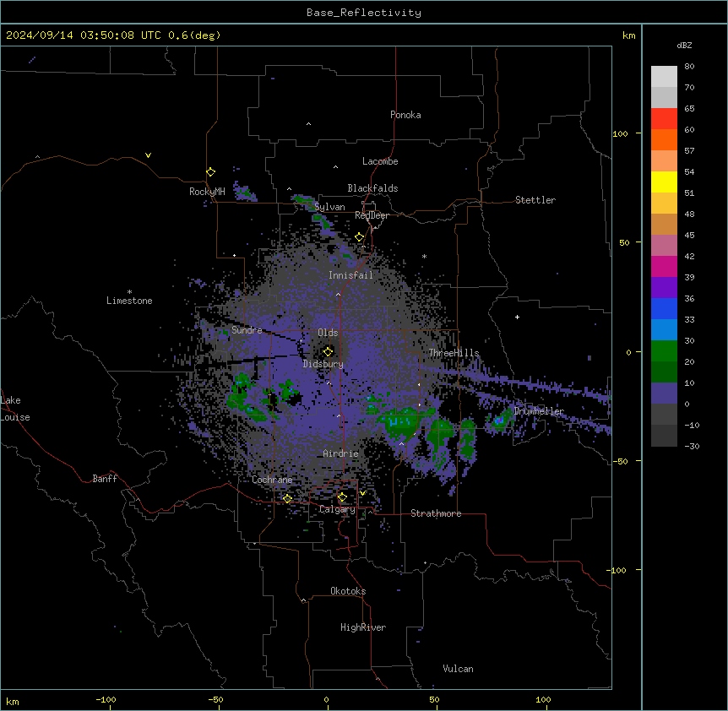
Task: Click the Limestone label
Action: (x=129, y=301)
